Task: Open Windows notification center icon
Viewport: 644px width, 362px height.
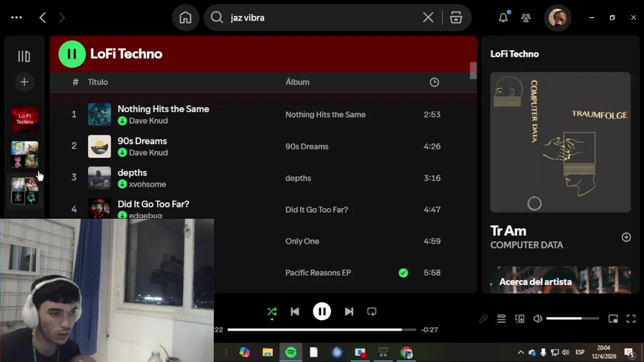Action: pos(629,352)
